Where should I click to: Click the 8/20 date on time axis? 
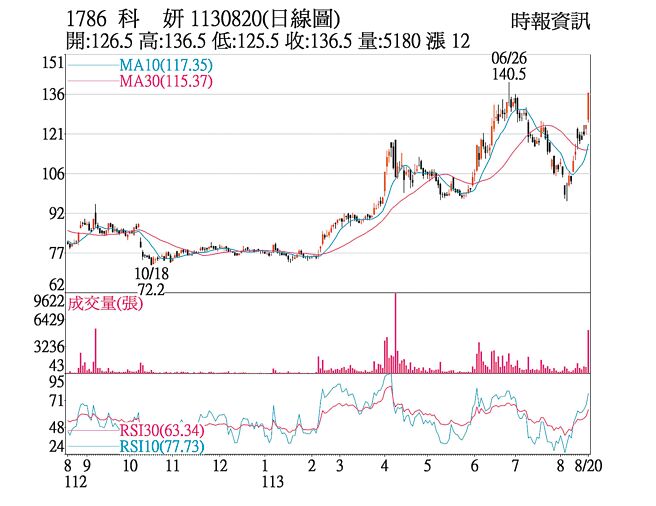[x=591, y=466]
